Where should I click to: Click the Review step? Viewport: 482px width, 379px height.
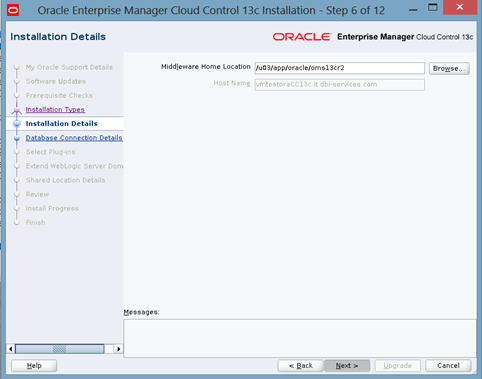click(37, 194)
